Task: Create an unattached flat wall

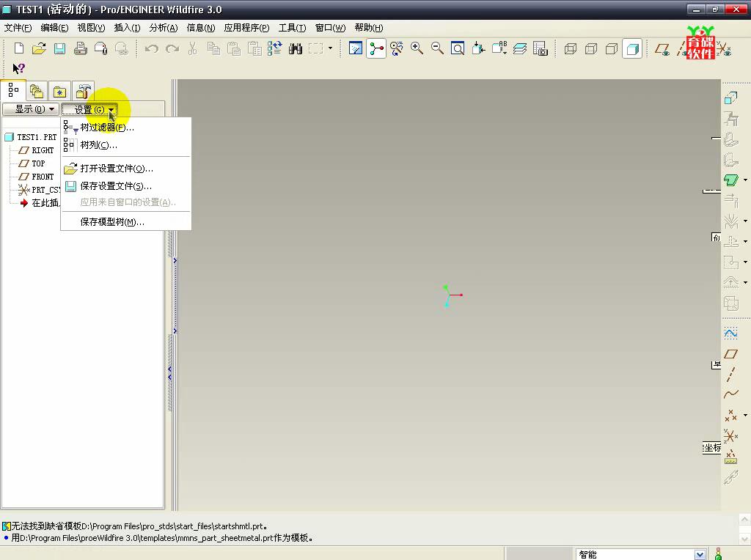Action: coord(730,180)
